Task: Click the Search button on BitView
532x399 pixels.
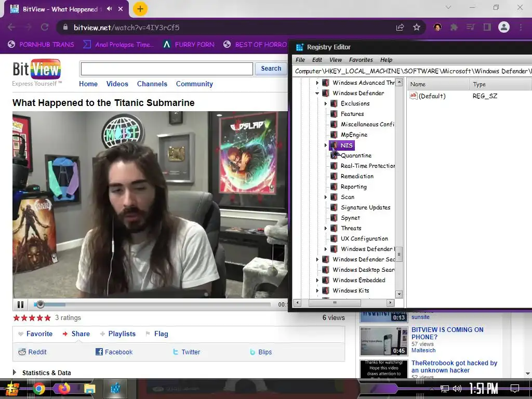Action: (x=271, y=69)
